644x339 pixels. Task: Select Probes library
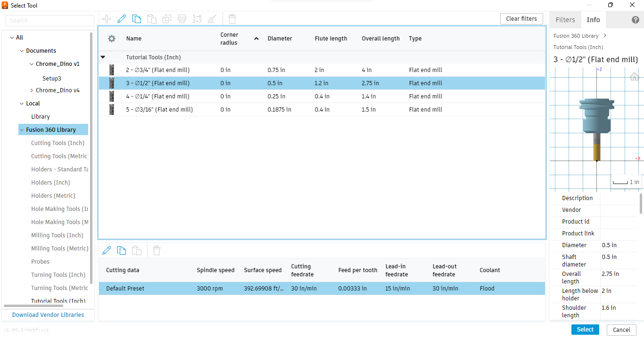click(x=41, y=262)
